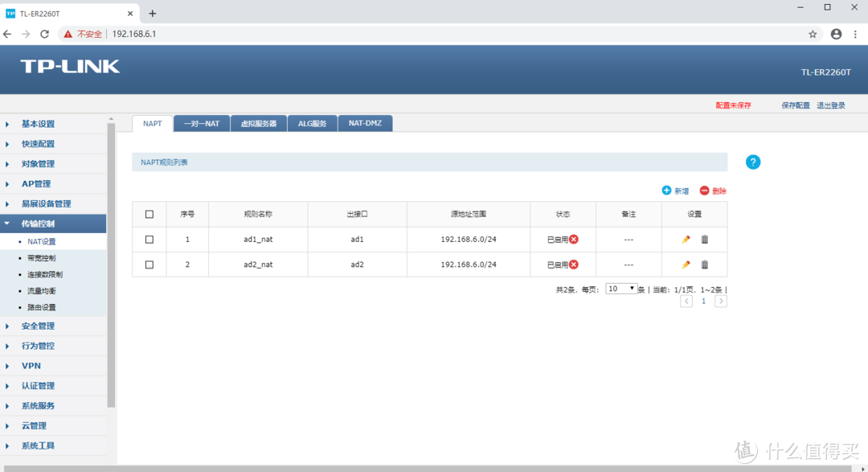The image size is (868, 472).
Task: Reload the browser page
Action: 45,34
